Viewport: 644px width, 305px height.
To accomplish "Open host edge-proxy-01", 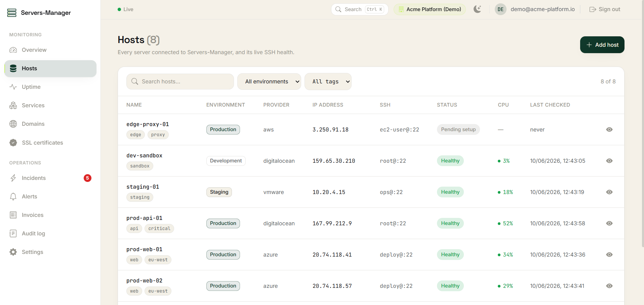I will (148, 124).
